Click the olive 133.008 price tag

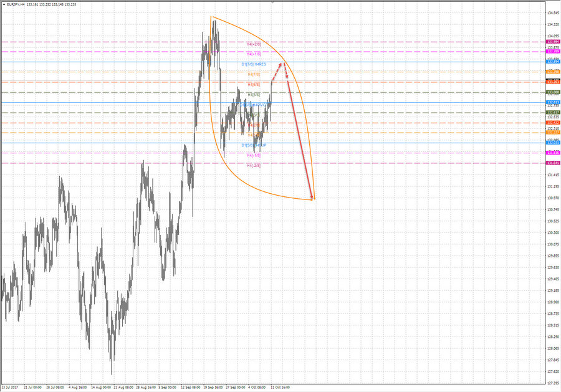(x=553, y=92)
